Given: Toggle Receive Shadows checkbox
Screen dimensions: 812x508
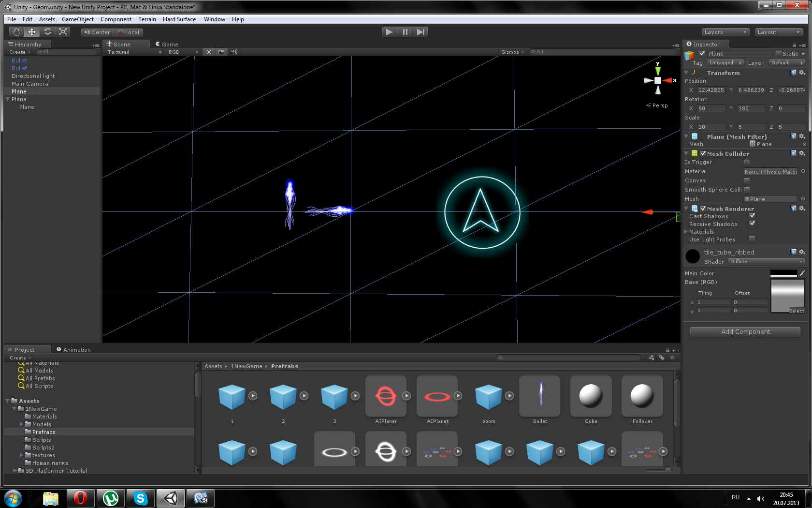Looking at the screenshot, I should tap(752, 224).
